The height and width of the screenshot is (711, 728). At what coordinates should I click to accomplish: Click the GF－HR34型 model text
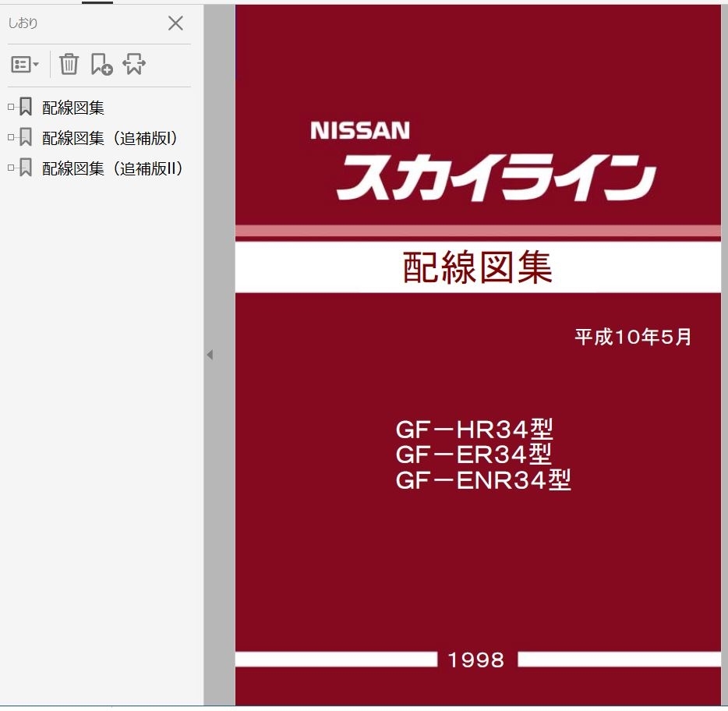(474, 429)
